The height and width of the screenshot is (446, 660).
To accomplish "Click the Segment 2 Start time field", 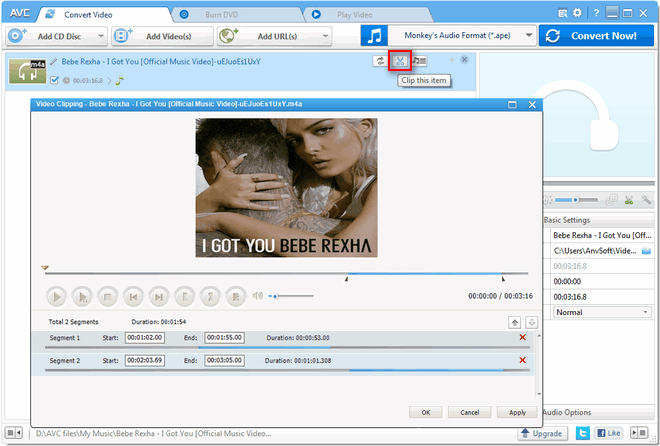I will [x=144, y=360].
